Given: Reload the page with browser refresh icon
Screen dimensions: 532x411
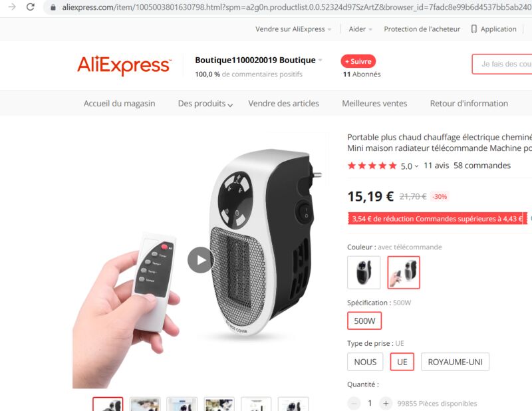Looking at the screenshot, I should pos(30,7).
